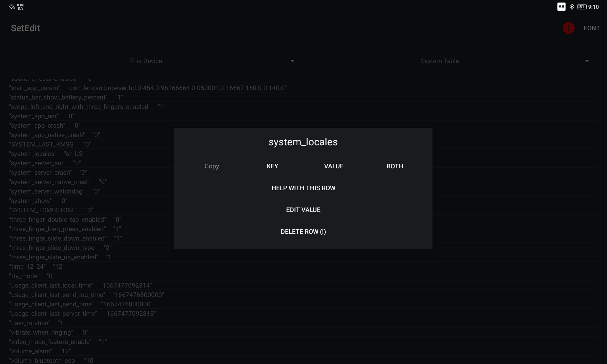Click the arrow beside System Table
The image size is (607, 364).
pyautogui.click(x=587, y=61)
